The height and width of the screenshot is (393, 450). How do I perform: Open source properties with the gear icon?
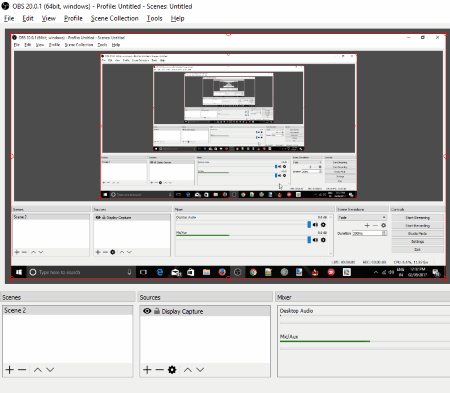tap(172, 369)
